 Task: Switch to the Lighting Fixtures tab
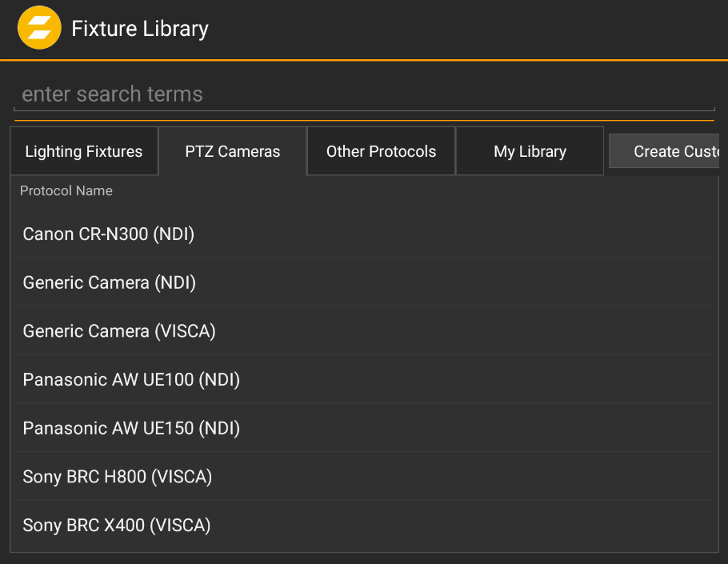click(x=83, y=150)
